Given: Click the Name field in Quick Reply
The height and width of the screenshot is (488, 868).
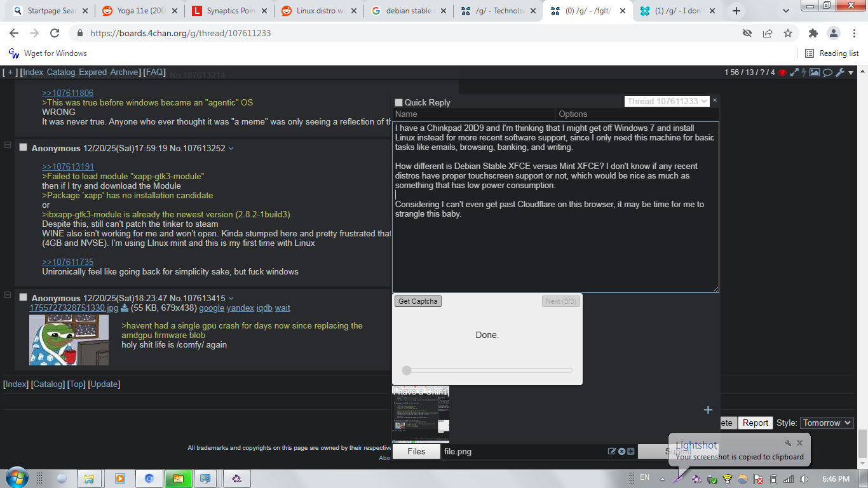Looking at the screenshot, I should [x=474, y=114].
